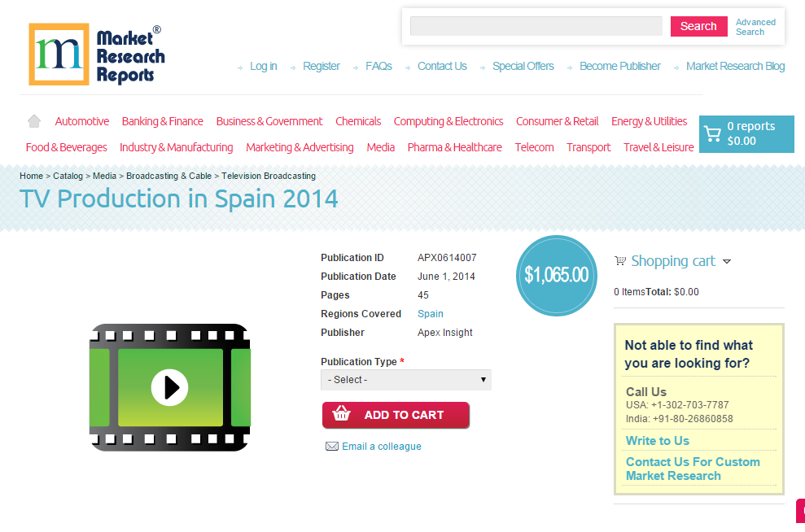The image size is (805, 532).
Task: Open the - Select - dropdown arrow
Action: 483,380
